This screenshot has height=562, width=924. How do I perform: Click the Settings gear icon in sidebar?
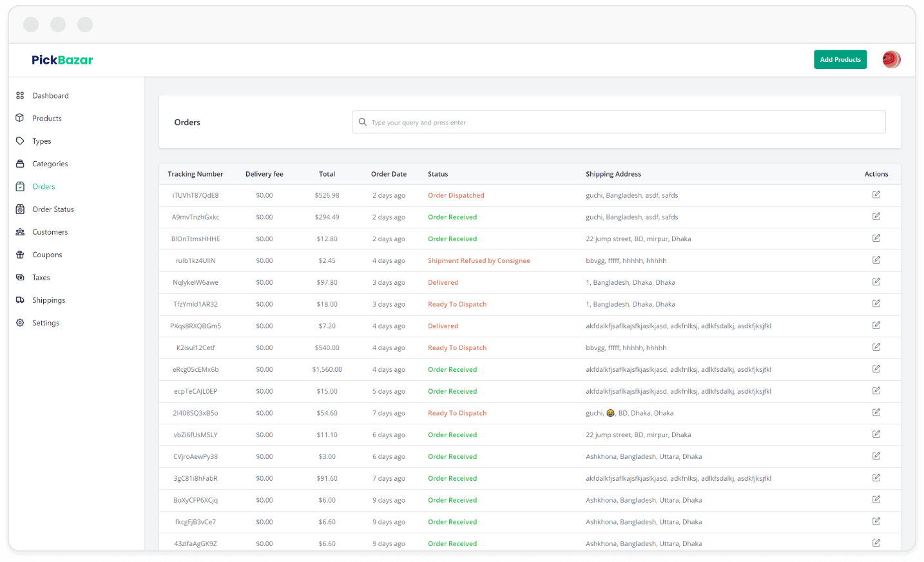tap(20, 323)
